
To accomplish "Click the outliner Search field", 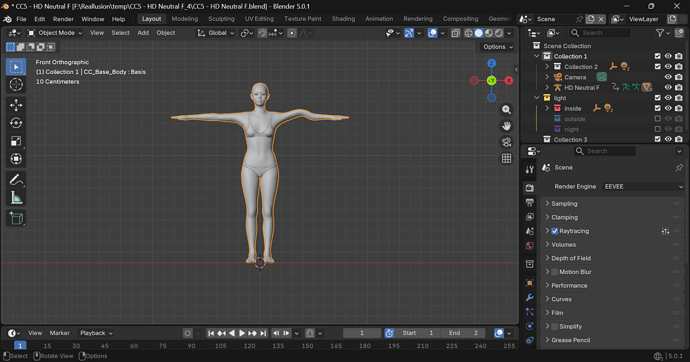I will coord(600,33).
